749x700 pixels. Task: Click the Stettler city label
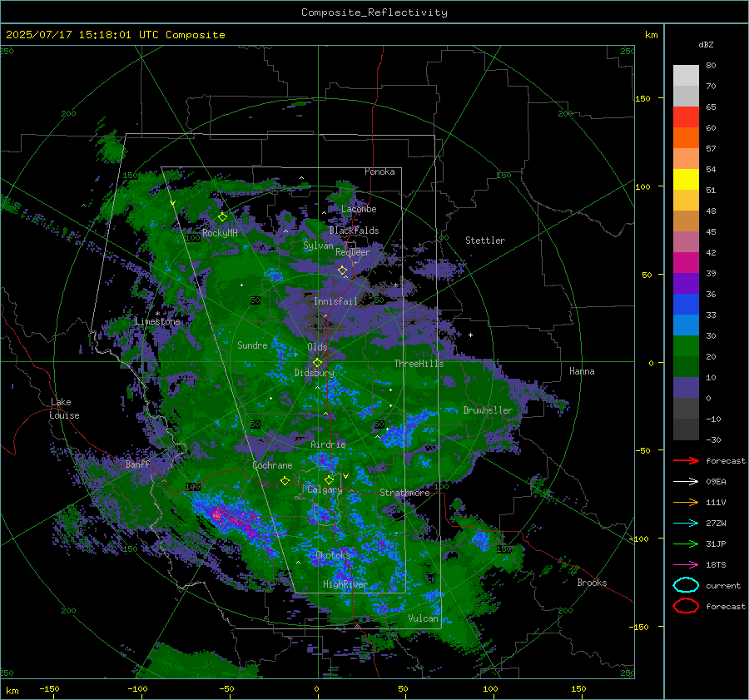point(485,241)
